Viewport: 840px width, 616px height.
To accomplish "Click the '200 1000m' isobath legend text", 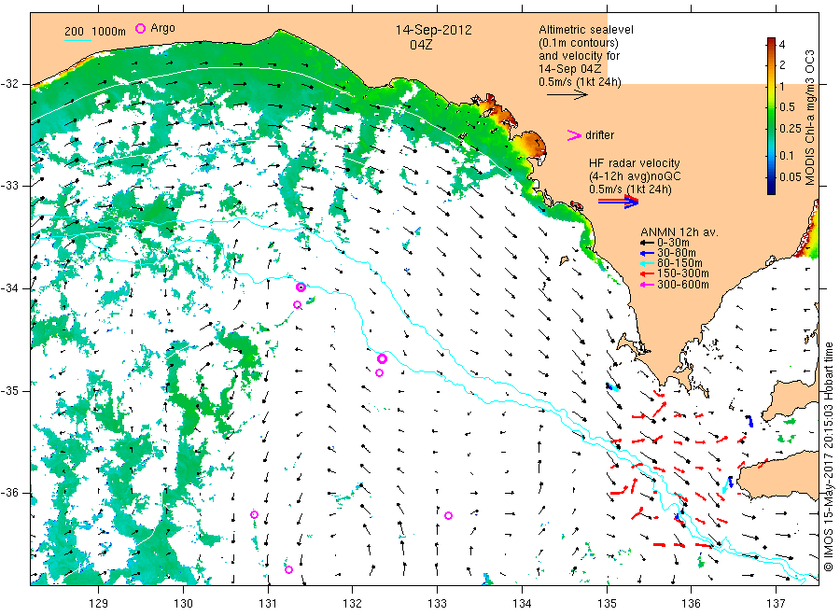I will pos(95,31).
